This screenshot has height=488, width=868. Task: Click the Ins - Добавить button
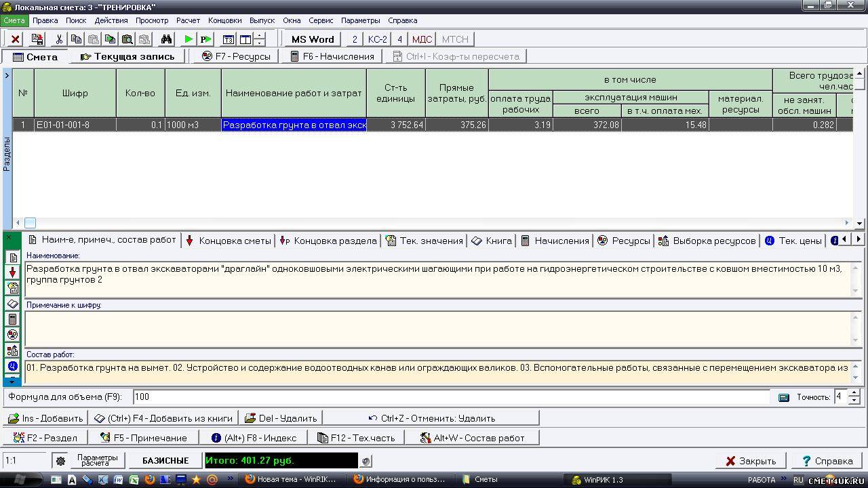(45, 418)
